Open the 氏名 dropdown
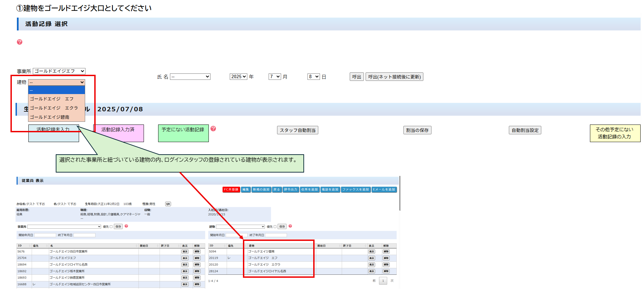 (190, 77)
